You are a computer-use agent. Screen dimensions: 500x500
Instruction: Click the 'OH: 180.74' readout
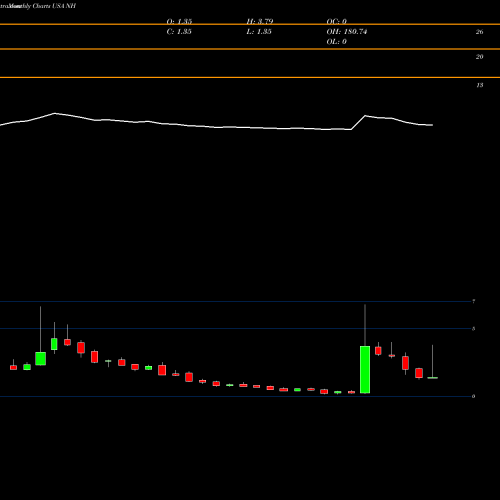point(347,31)
